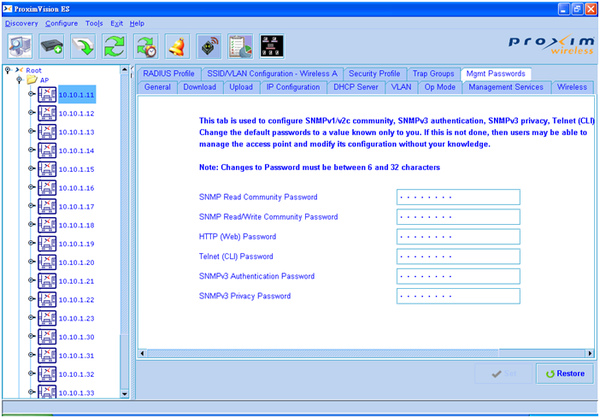Click the device icon for 10.10.1.19
The image size is (600, 418).
coord(47,244)
